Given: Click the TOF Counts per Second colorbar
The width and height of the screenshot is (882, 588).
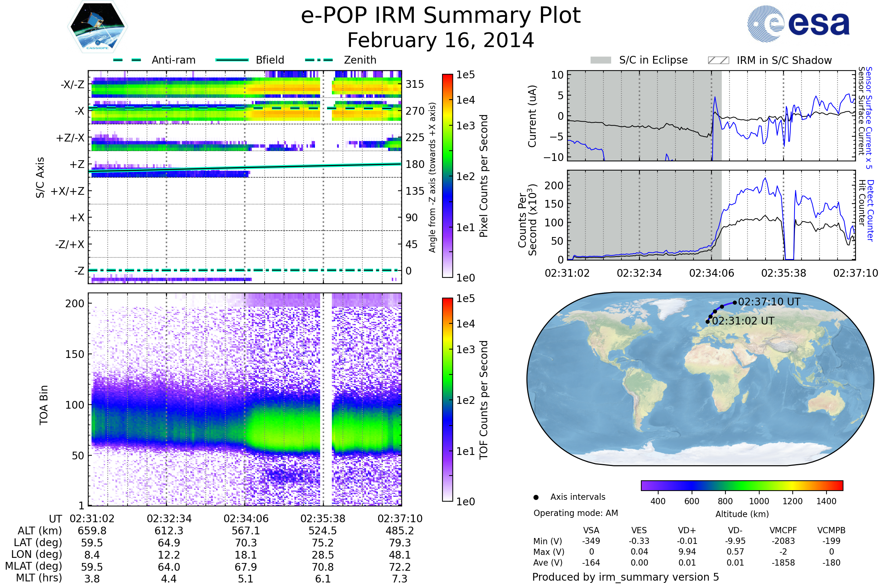Looking at the screenshot, I should coord(447,399).
